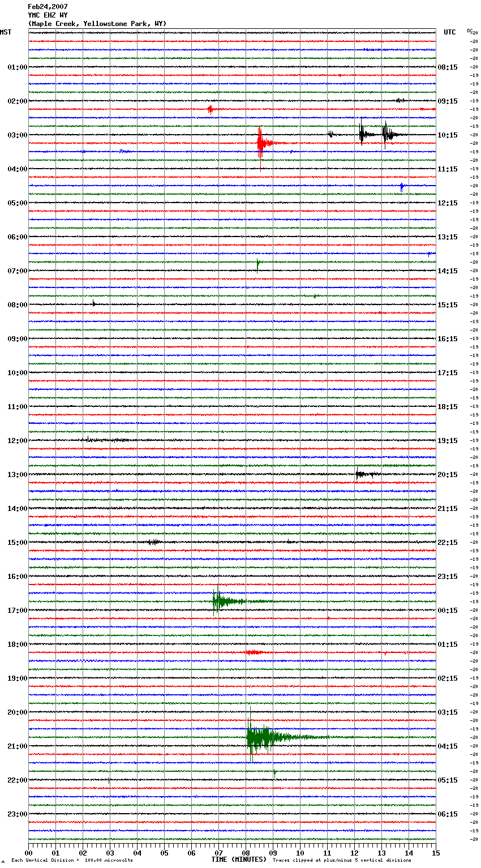This screenshot has height=868, width=481.
Task: Click the 16:15 UTC time label
Action: click(x=448, y=338)
